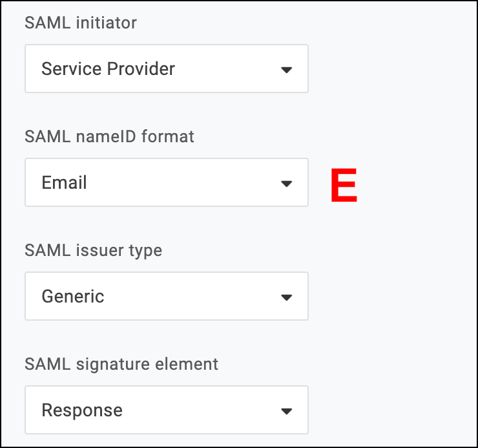This screenshot has height=448, width=478.
Task: Change the signature element from Response
Action: pyautogui.click(x=166, y=410)
